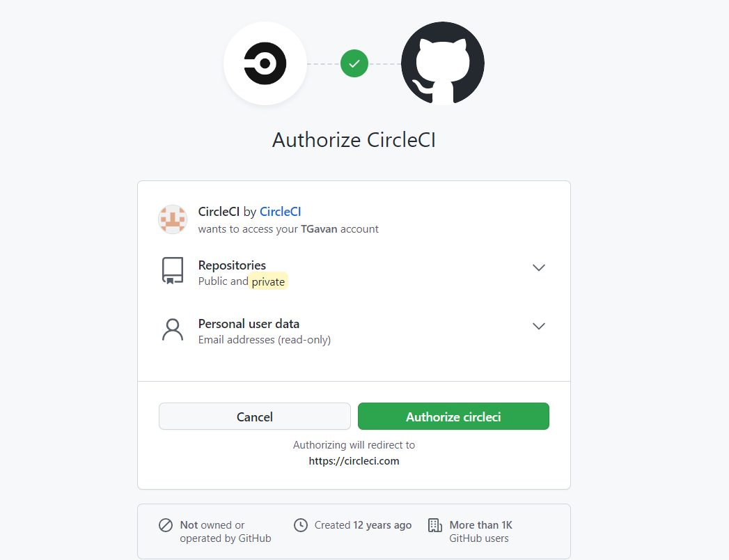Click the not-owned prohibited circle icon
Screen dimensions: 729x560
pyautogui.click(x=166, y=525)
